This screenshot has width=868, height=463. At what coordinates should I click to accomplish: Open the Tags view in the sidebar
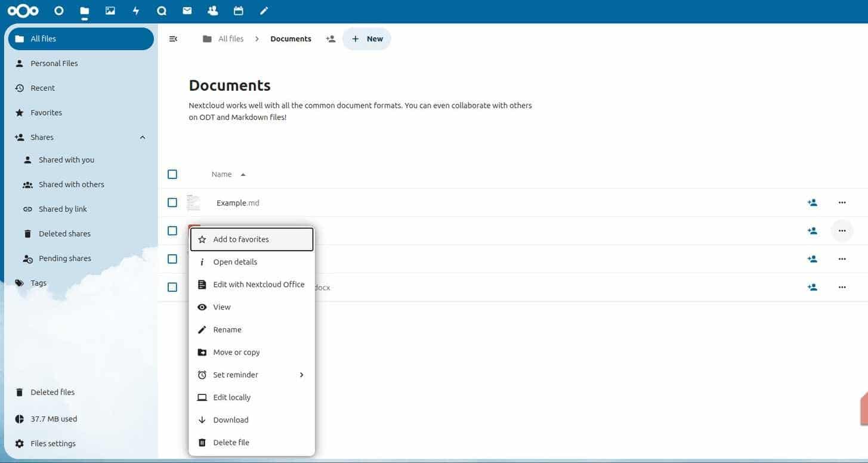pos(81,283)
